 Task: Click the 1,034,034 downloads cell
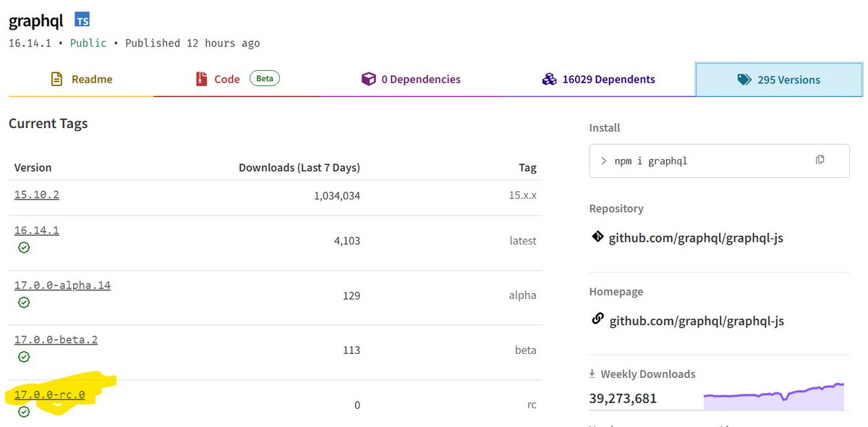coord(337,195)
